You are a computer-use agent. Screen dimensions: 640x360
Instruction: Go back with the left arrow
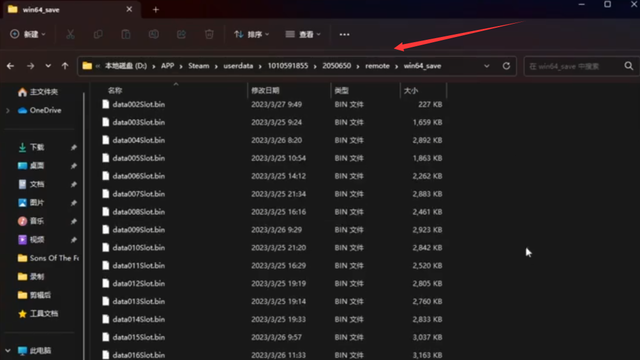11,66
